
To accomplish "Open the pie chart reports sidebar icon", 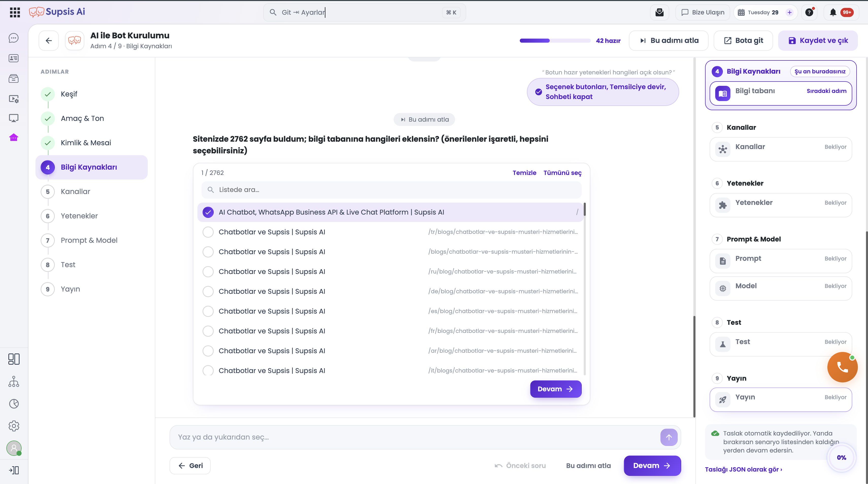I will pos(14,404).
